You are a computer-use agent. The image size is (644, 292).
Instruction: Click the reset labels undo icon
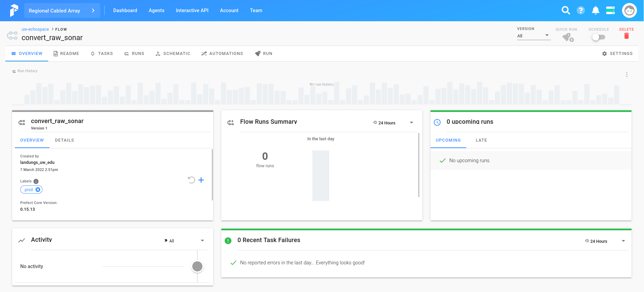191,180
